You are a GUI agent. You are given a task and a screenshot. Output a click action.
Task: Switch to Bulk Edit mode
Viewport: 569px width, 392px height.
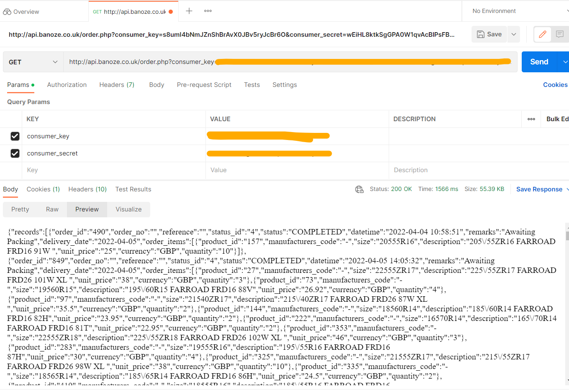(557, 119)
